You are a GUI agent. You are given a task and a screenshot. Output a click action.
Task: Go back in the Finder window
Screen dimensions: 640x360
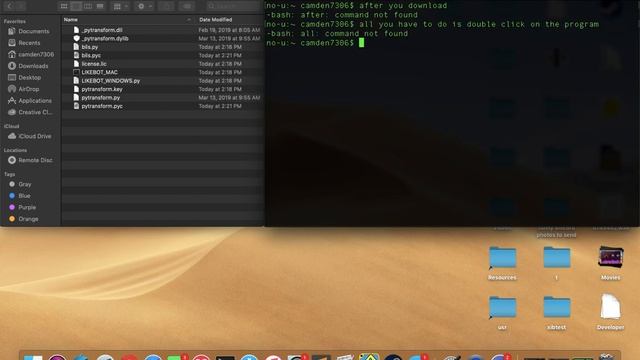coord(9,6)
